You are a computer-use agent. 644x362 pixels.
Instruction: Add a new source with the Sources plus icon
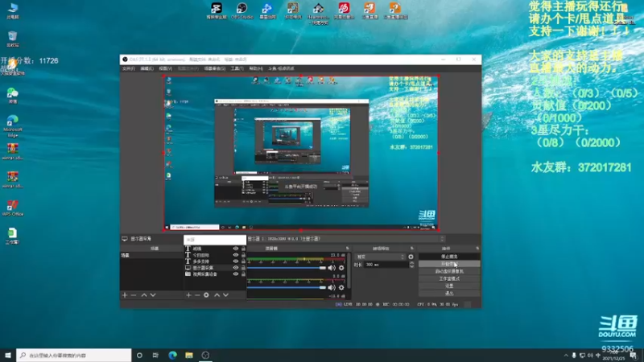point(188,295)
